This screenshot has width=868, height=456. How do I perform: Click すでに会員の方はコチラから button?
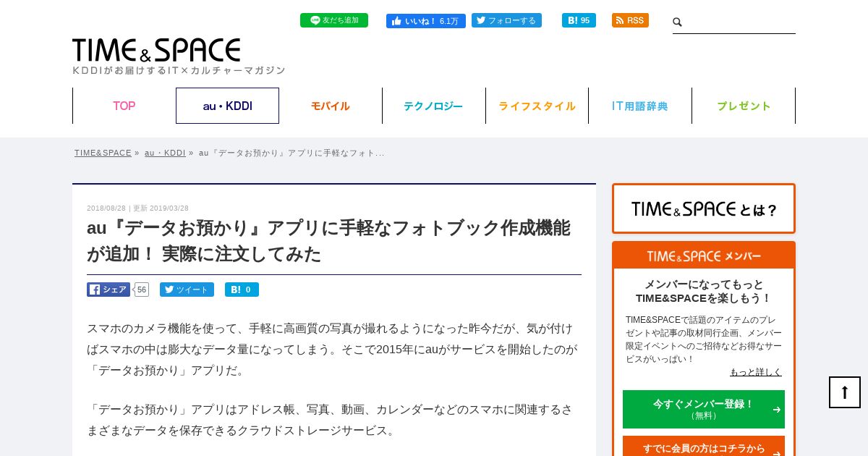click(x=704, y=447)
